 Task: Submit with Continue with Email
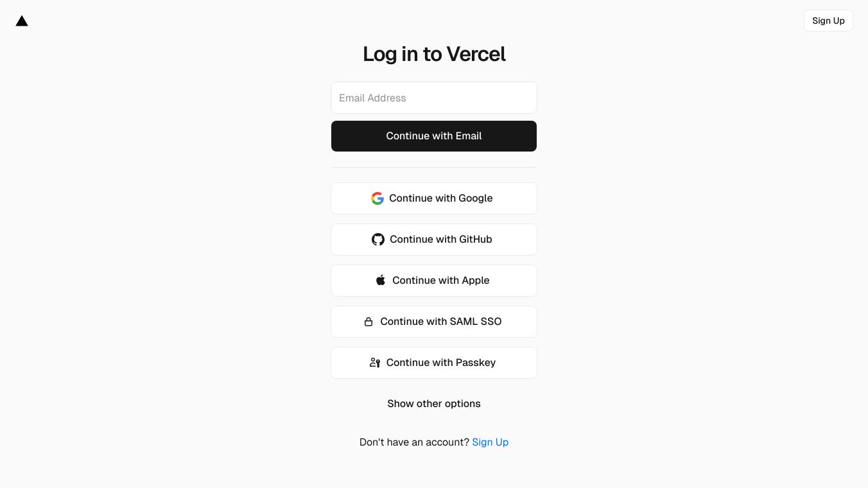click(x=434, y=136)
